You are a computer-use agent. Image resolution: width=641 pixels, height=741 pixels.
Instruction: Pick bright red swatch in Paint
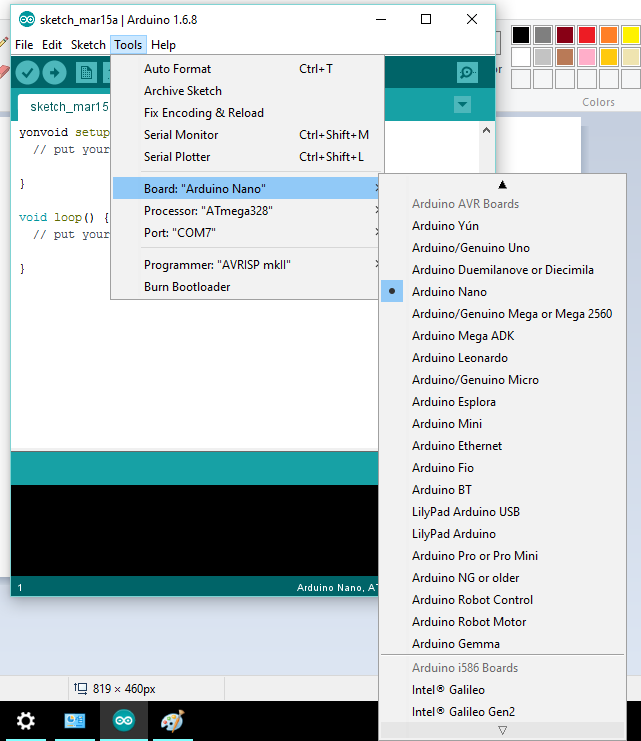[587, 35]
